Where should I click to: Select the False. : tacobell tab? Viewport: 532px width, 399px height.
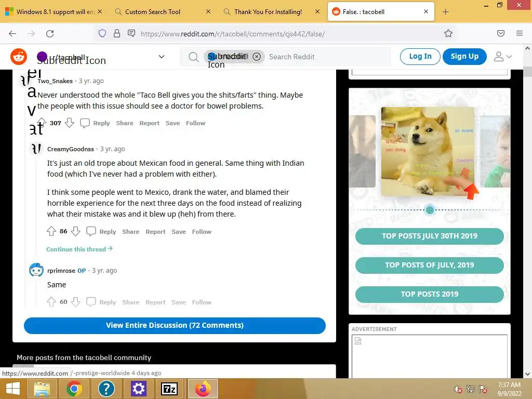point(381,12)
